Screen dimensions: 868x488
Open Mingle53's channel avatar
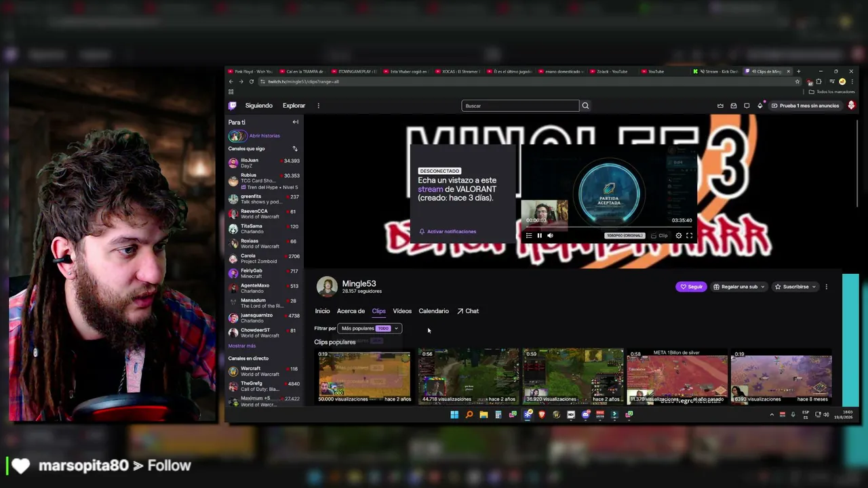(327, 287)
